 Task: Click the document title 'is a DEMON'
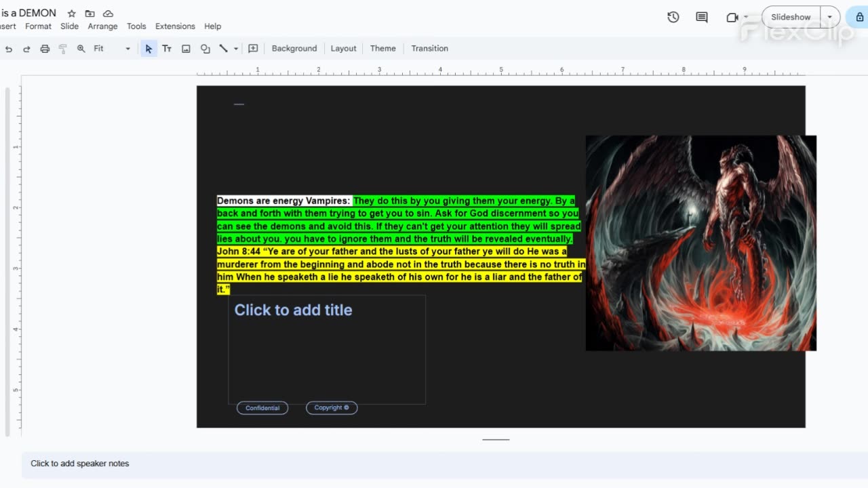click(28, 14)
